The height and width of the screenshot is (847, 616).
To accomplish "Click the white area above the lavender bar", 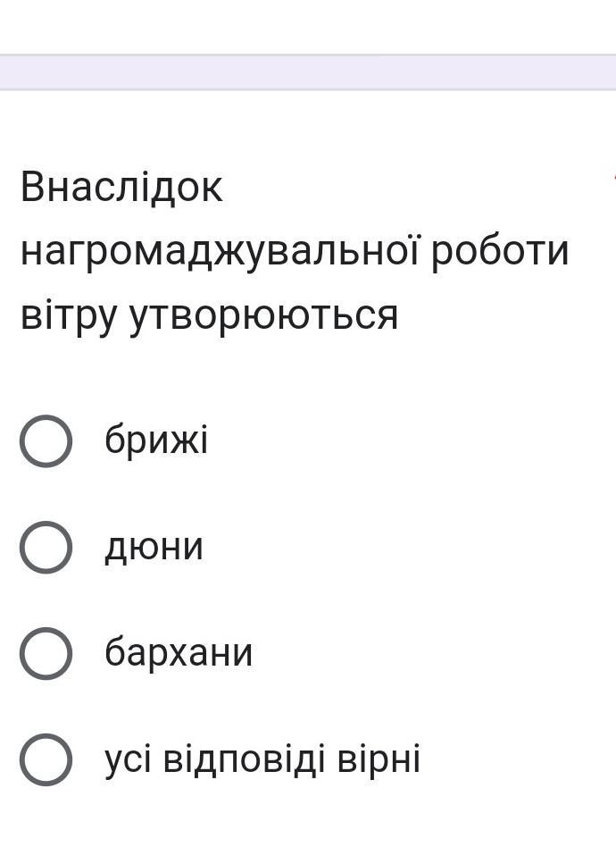I will tap(308, 27).
